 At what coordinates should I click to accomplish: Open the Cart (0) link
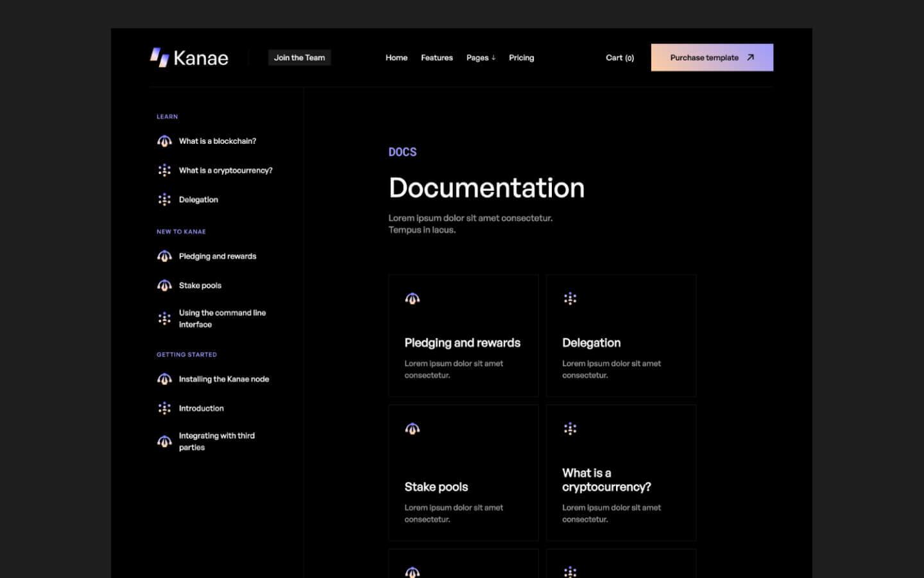tap(619, 57)
